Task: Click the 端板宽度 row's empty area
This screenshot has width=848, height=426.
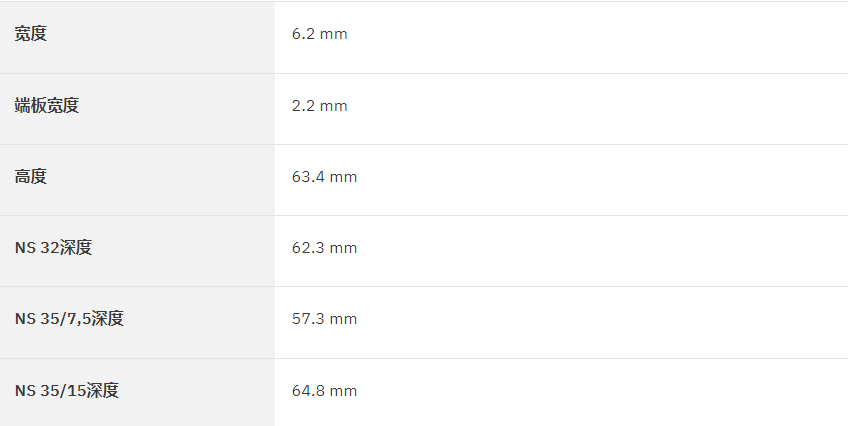Action: [x=595, y=109]
